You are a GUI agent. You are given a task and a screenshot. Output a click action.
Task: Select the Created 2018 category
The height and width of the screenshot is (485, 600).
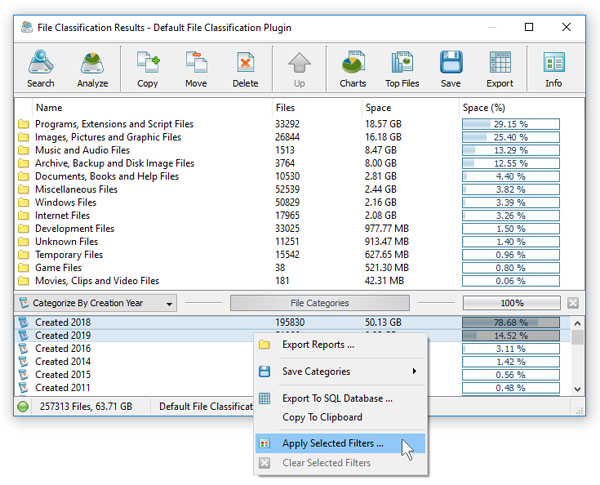pos(293,322)
